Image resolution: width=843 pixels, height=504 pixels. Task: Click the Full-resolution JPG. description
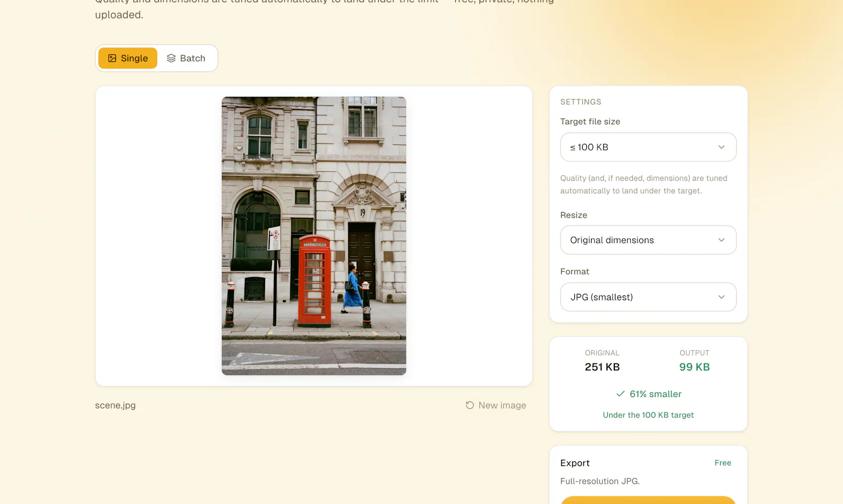600,481
